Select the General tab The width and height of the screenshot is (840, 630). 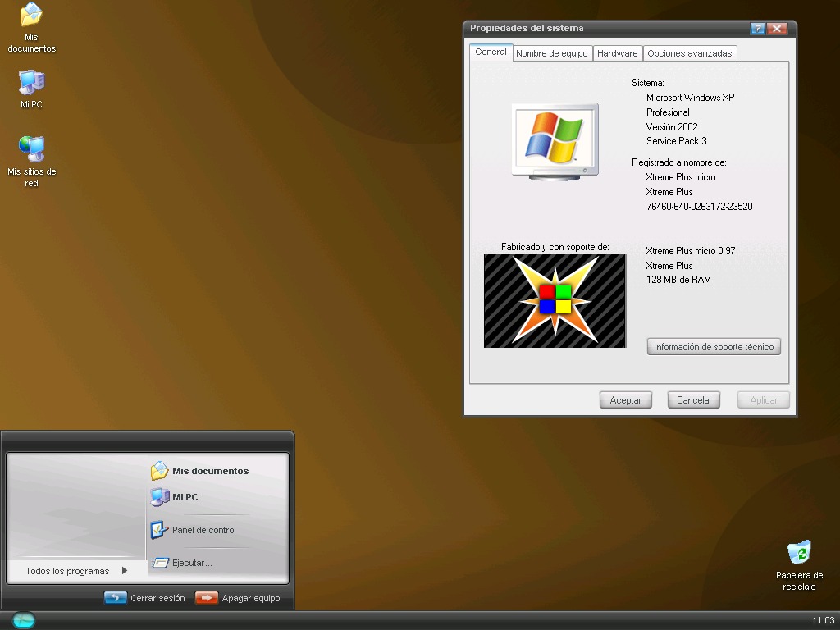coord(491,52)
